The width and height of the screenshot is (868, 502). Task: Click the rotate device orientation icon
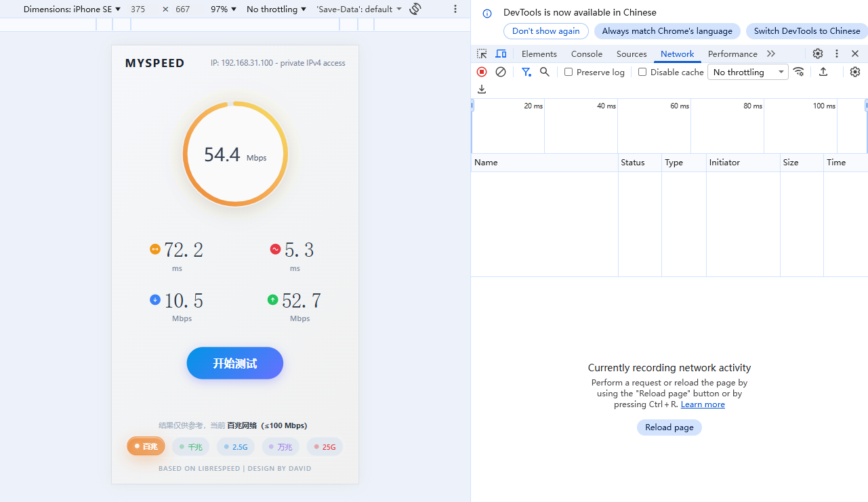tap(415, 9)
